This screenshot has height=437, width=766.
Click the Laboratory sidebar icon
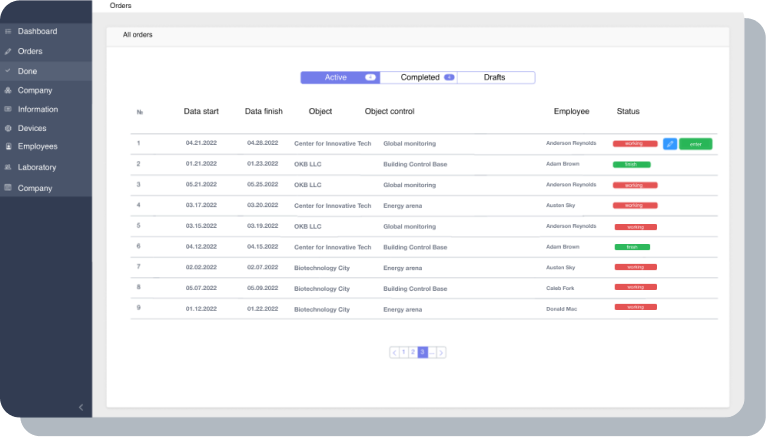pos(8,167)
